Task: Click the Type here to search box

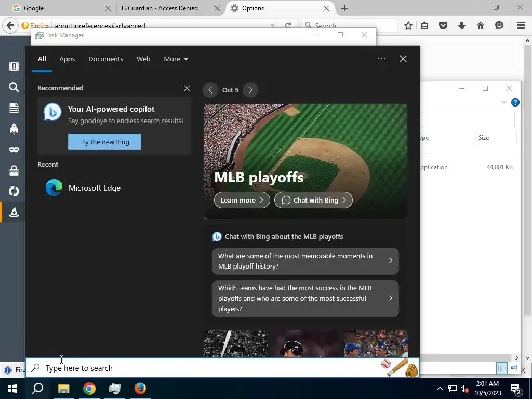Action: pos(222,368)
